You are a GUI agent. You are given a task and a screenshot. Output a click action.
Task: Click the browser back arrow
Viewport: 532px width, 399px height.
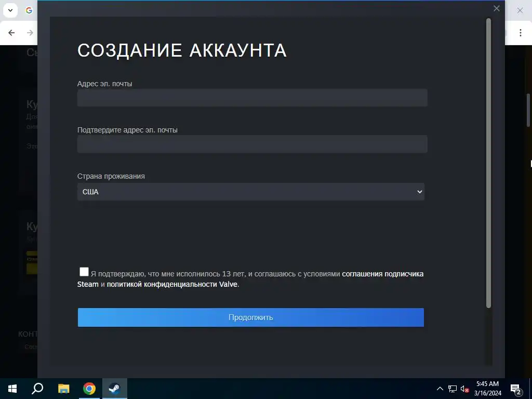click(11, 33)
